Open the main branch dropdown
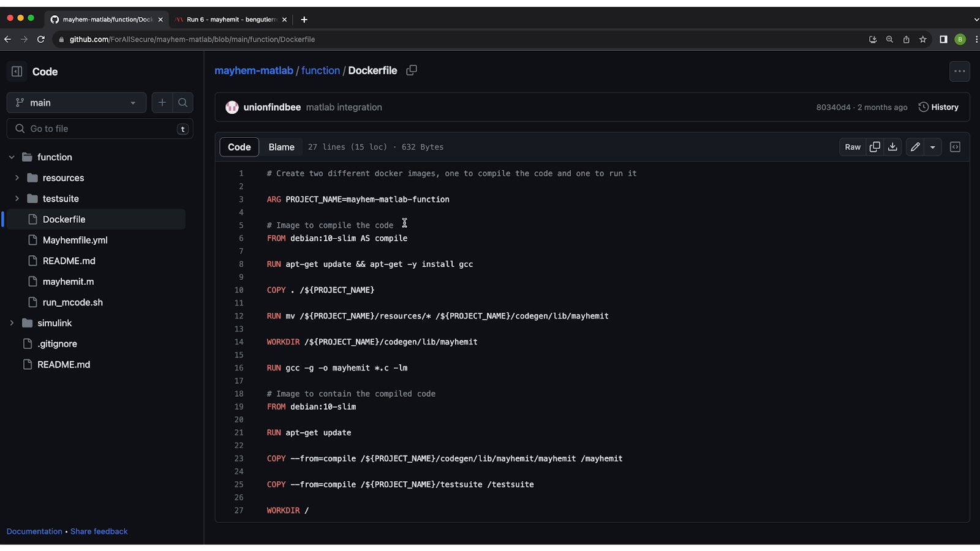Image resolution: width=980 pixels, height=551 pixels. (x=77, y=103)
